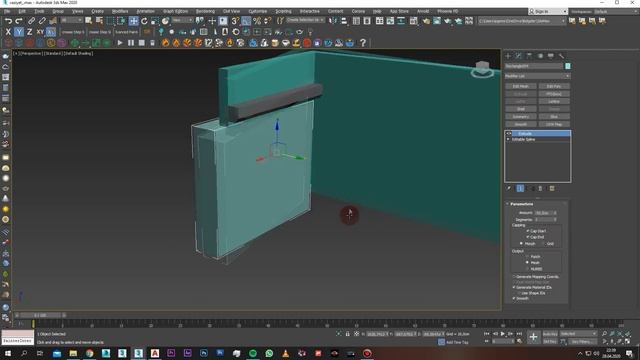
Task: Toggle the Smooth checkbox in Parameters
Action: point(514,298)
